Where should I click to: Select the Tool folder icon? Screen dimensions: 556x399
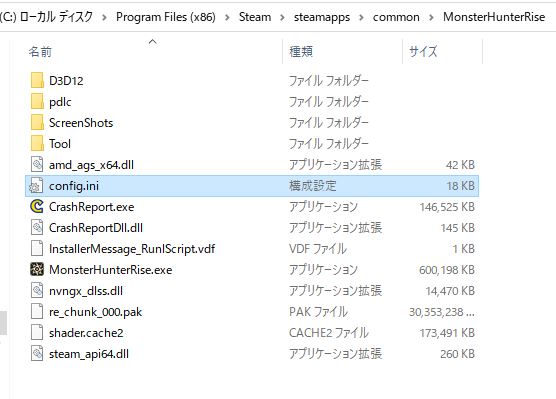37,144
